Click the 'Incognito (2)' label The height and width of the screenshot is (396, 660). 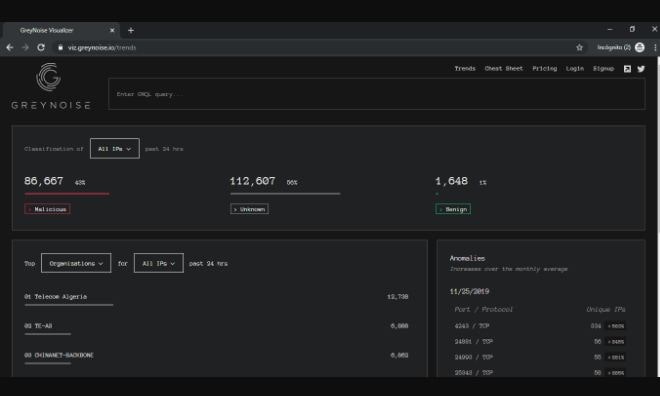pos(614,48)
